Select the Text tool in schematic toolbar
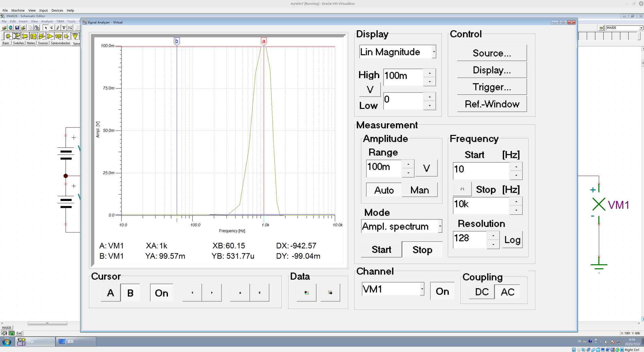The height and width of the screenshot is (352, 644). (63, 28)
